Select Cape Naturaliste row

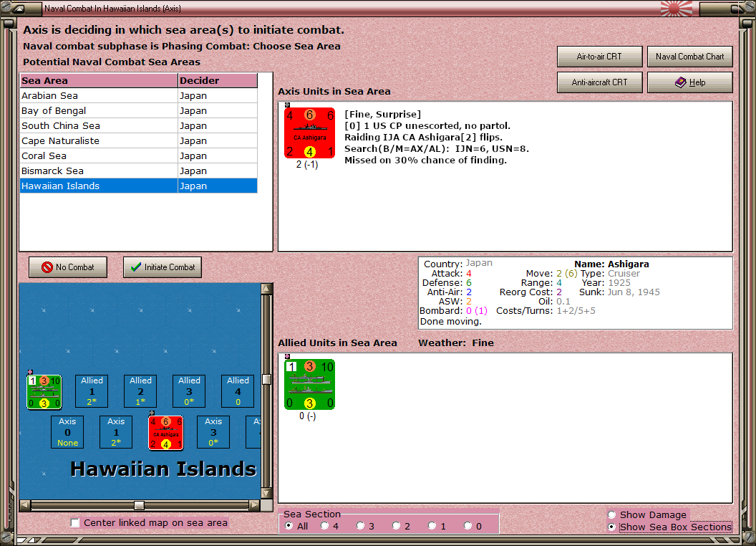click(x=138, y=140)
